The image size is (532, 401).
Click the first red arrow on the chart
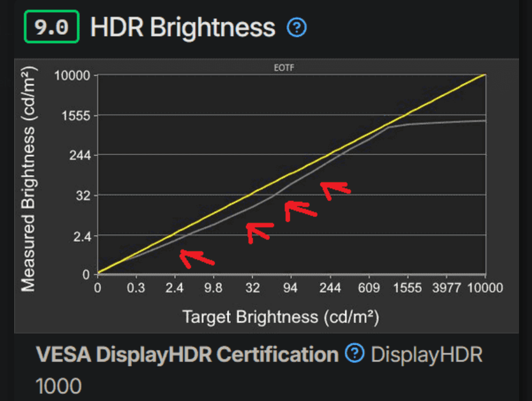tap(197, 257)
